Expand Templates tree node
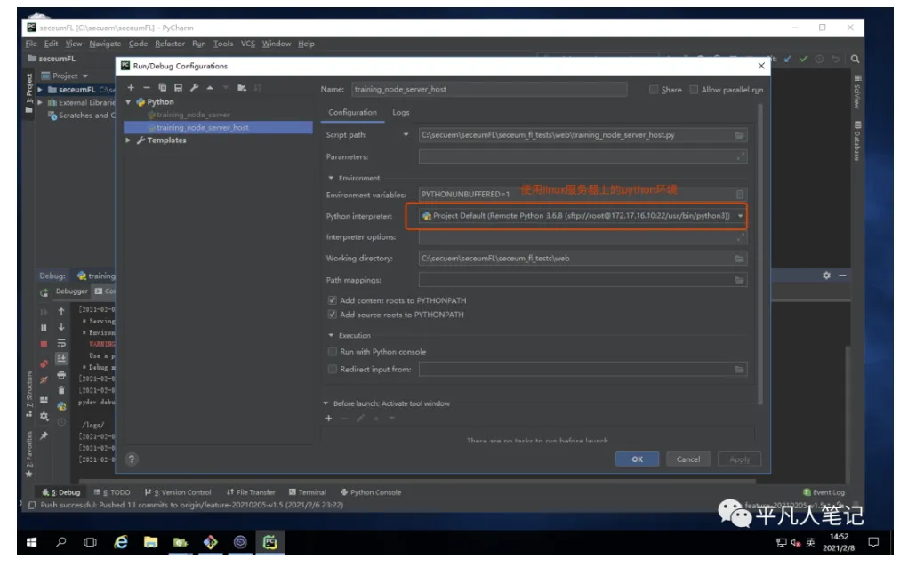 click(x=128, y=140)
